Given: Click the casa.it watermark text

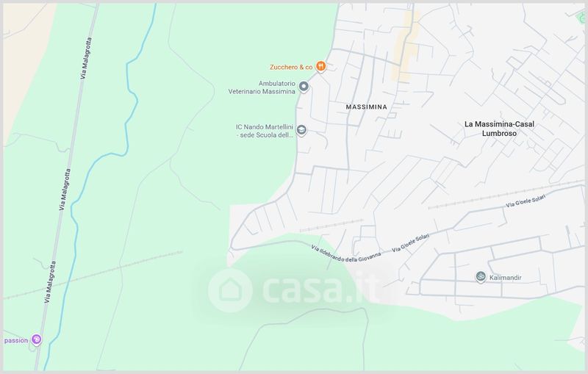Looking at the screenshot, I should (320, 290).
